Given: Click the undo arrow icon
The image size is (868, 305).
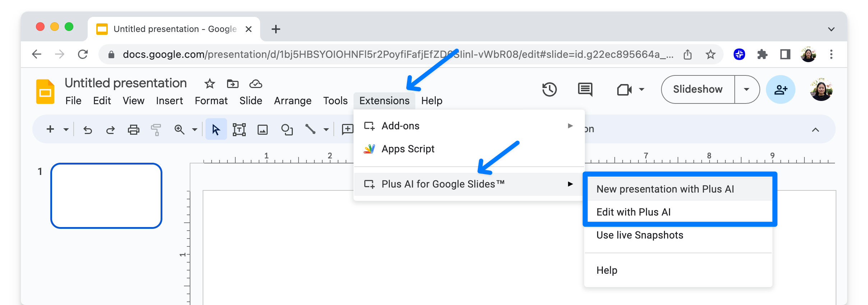Looking at the screenshot, I should coord(88,129).
